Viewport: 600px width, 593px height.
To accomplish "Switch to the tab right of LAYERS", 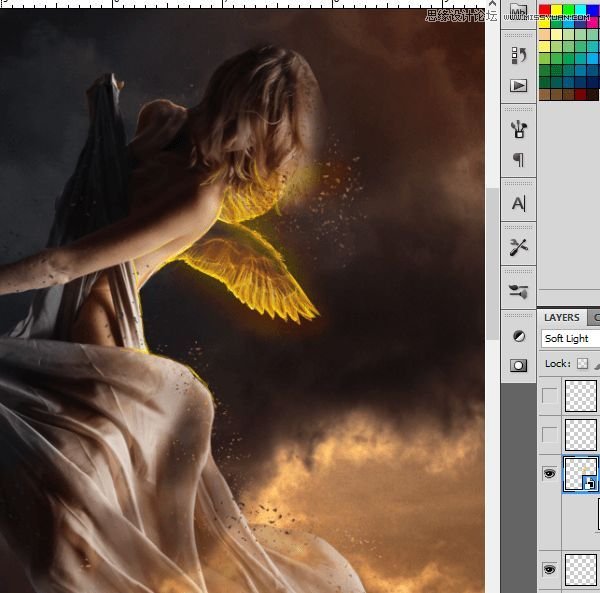I will [x=595, y=317].
